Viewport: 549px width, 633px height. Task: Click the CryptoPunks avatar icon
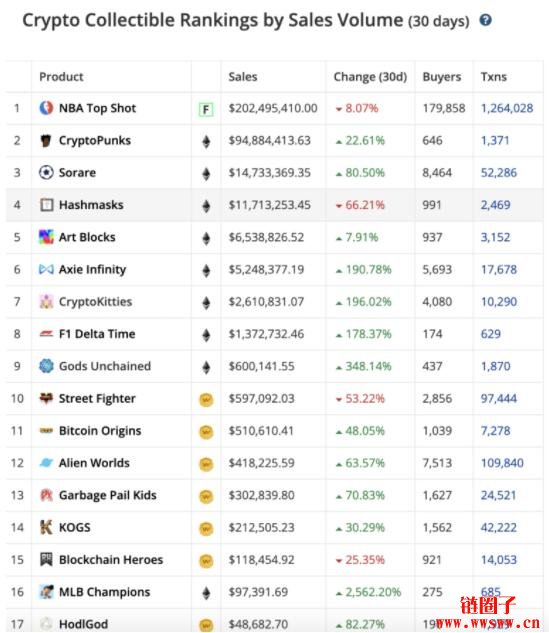point(46,140)
